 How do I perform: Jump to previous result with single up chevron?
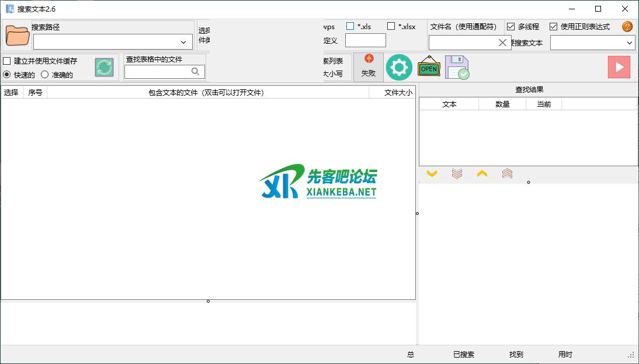tap(482, 174)
